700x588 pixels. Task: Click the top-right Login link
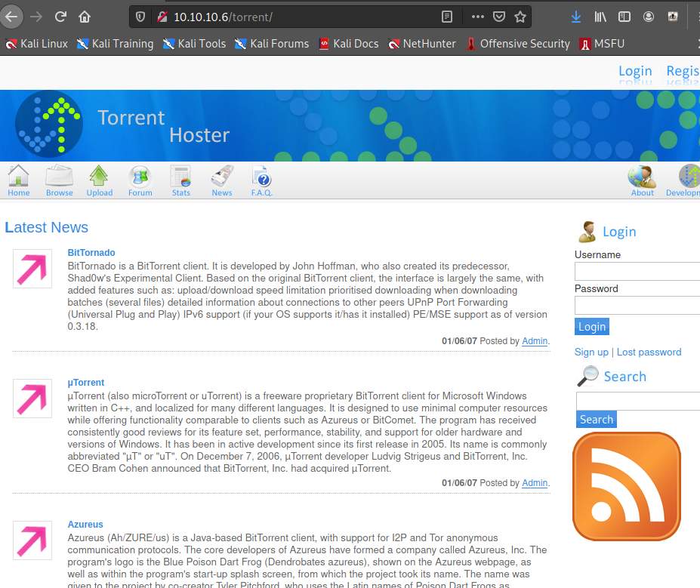[635, 71]
